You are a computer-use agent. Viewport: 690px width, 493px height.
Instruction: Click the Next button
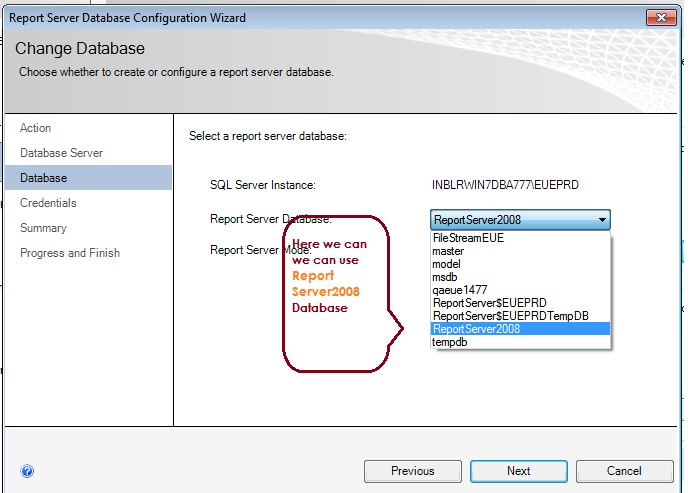click(519, 471)
